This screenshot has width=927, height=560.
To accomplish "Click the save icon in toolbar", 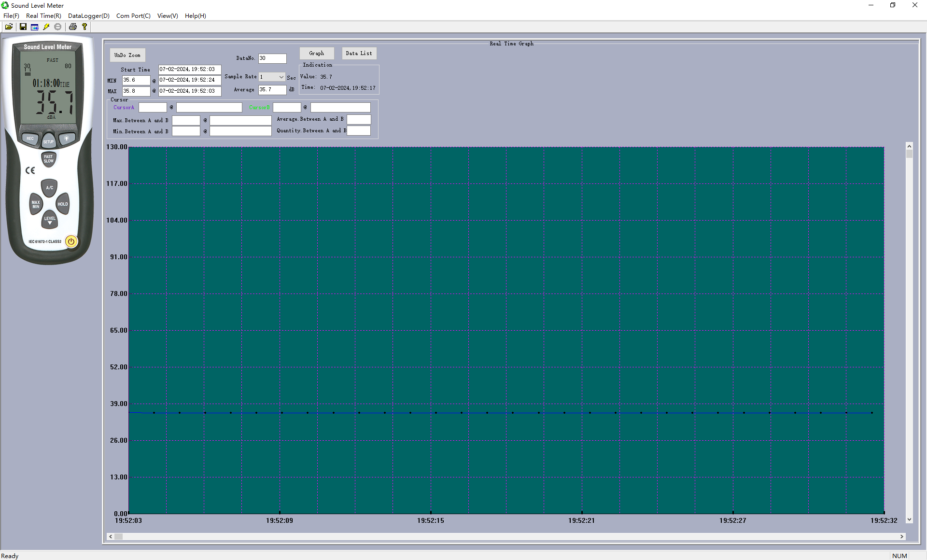I will (x=23, y=27).
